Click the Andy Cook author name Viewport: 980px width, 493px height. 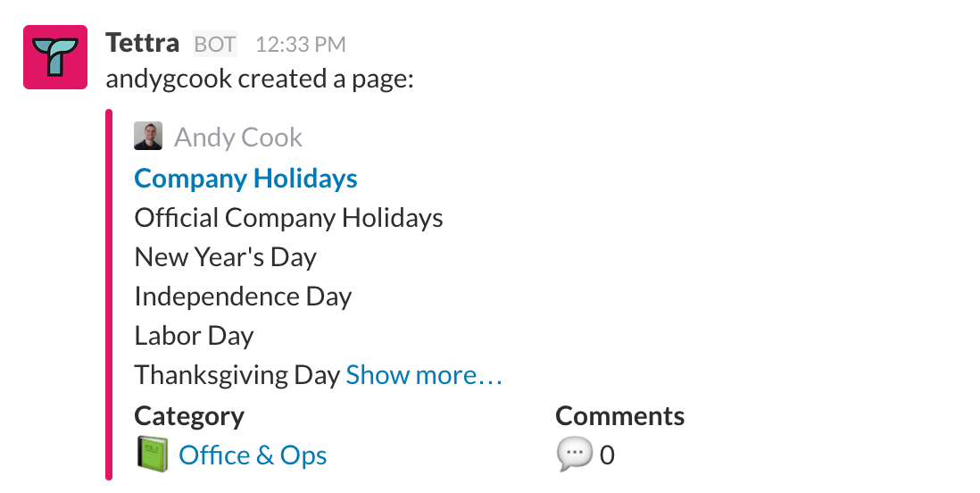point(238,137)
